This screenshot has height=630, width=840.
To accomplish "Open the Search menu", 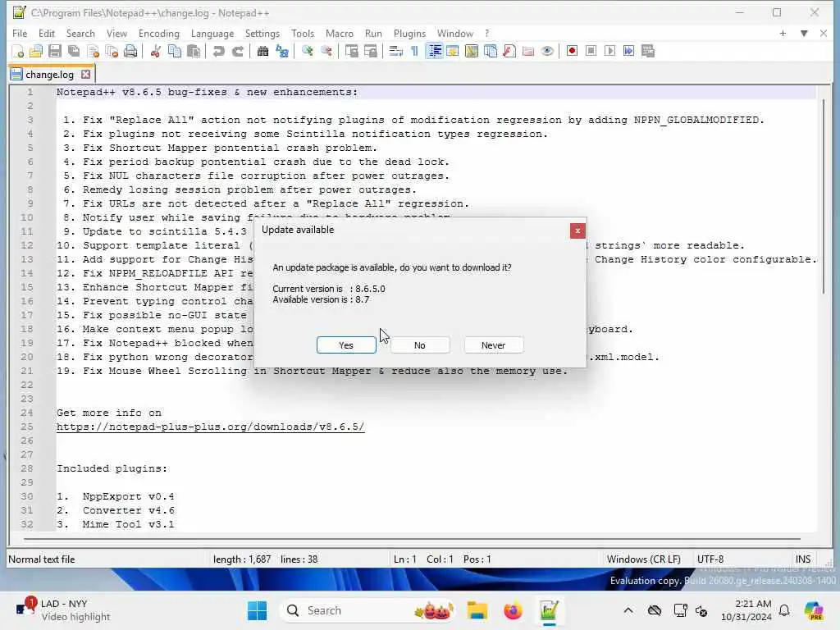I will pos(80,33).
